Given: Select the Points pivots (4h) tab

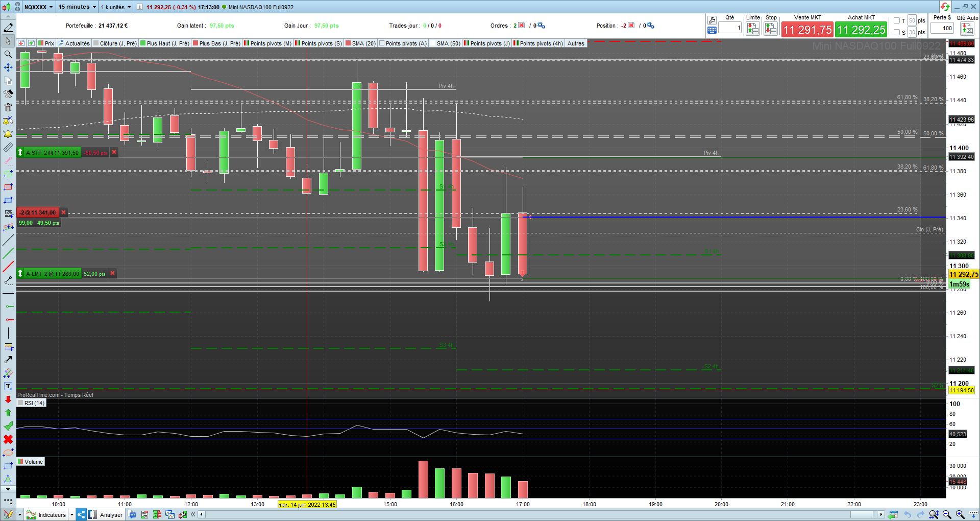Looking at the screenshot, I should 538,43.
